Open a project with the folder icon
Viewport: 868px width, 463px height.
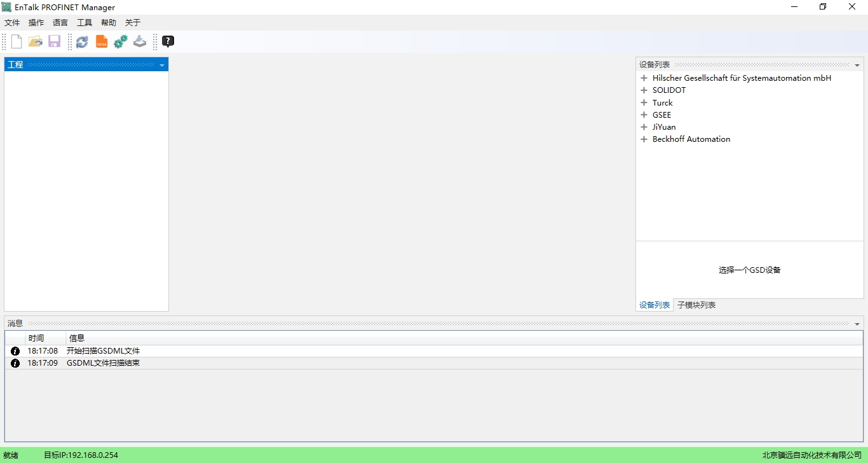pyautogui.click(x=36, y=42)
